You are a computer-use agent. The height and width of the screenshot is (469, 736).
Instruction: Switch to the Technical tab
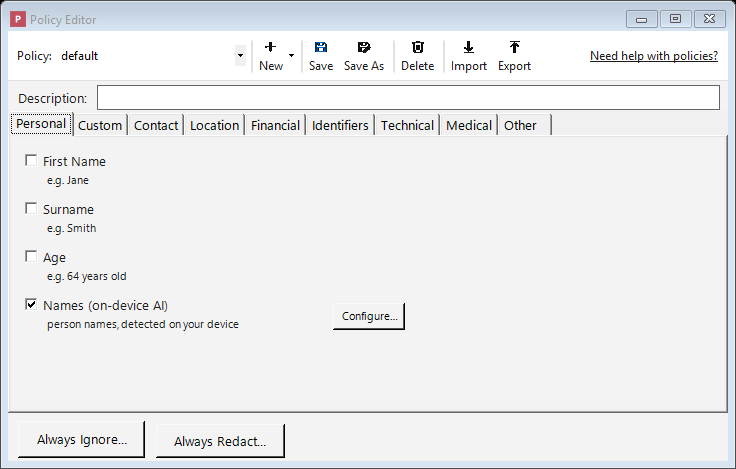[x=407, y=125]
